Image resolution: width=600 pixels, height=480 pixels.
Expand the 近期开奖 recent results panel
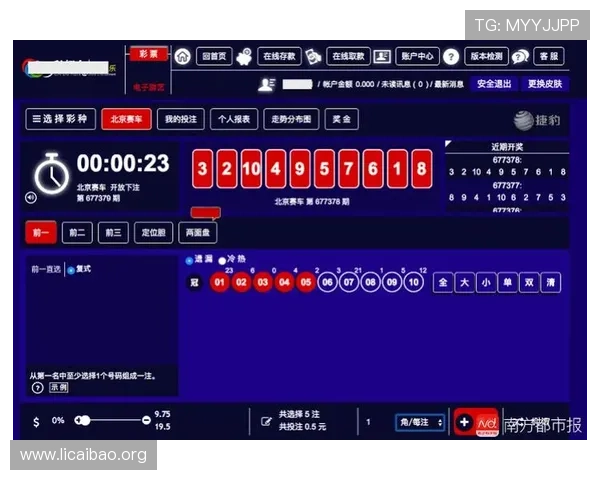coord(449,148)
